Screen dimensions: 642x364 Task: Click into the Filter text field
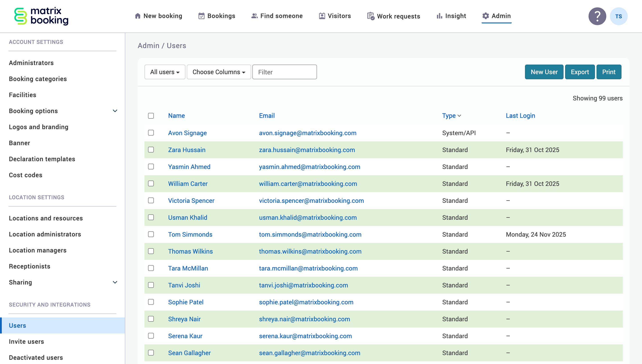284,72
